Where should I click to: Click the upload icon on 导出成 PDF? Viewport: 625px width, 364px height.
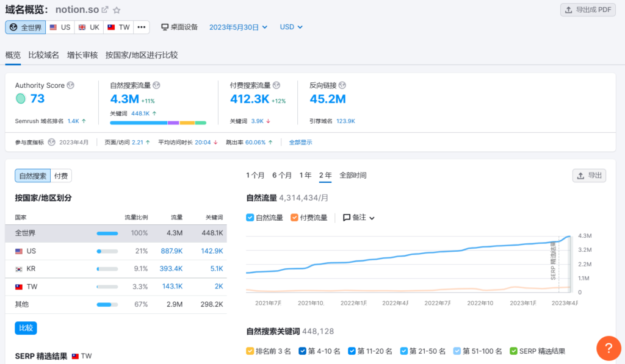coord(569,10)
